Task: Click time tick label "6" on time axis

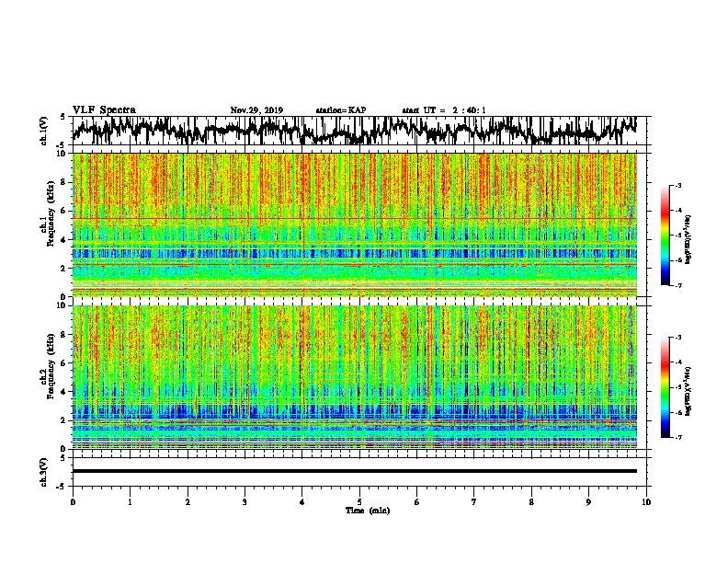Action: 417,502
